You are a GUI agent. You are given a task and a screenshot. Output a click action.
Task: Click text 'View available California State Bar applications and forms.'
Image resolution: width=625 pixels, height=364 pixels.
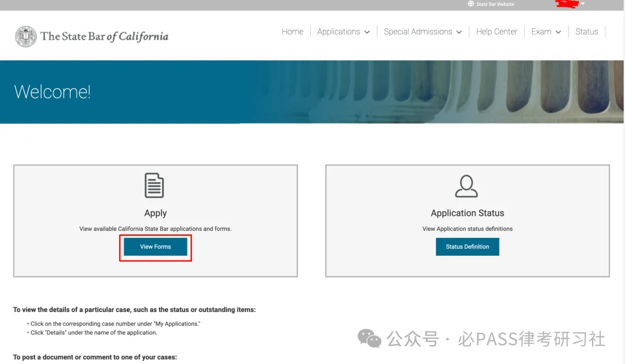click(x=156, y=229)
